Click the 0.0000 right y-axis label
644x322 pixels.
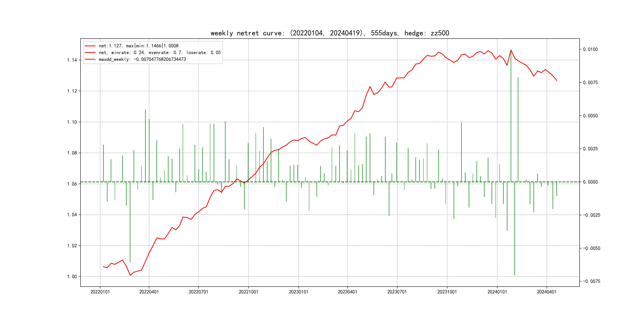coord(590,182)
